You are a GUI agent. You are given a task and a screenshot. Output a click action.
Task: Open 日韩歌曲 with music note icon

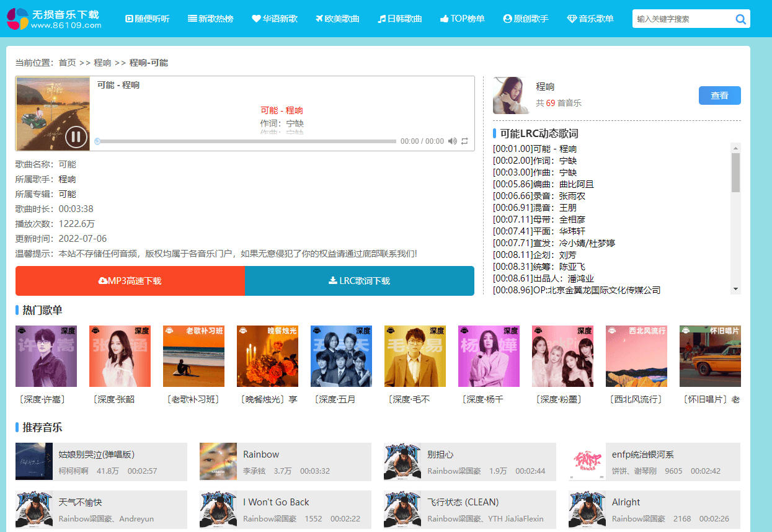(x=400, y=19)
